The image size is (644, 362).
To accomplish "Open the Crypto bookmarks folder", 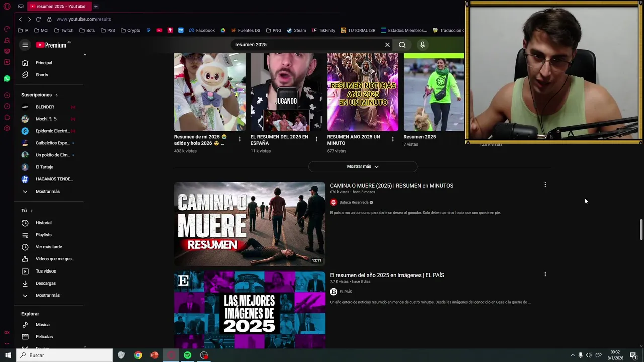I will (x=130, y=30).
